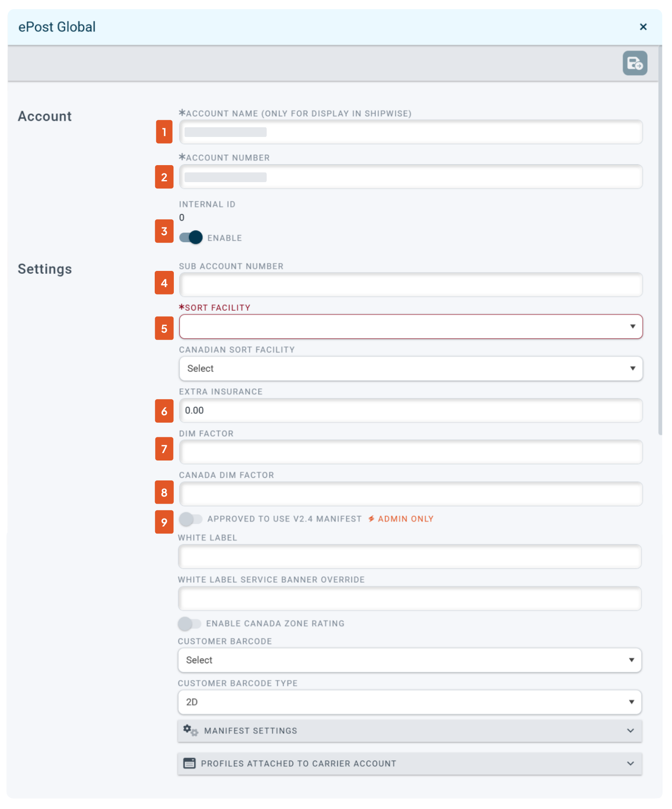Image resolution: width=672 pixels, height=809 pixels.
Task: Click the Dim Factor input field
Action: (x=411, y=452)
